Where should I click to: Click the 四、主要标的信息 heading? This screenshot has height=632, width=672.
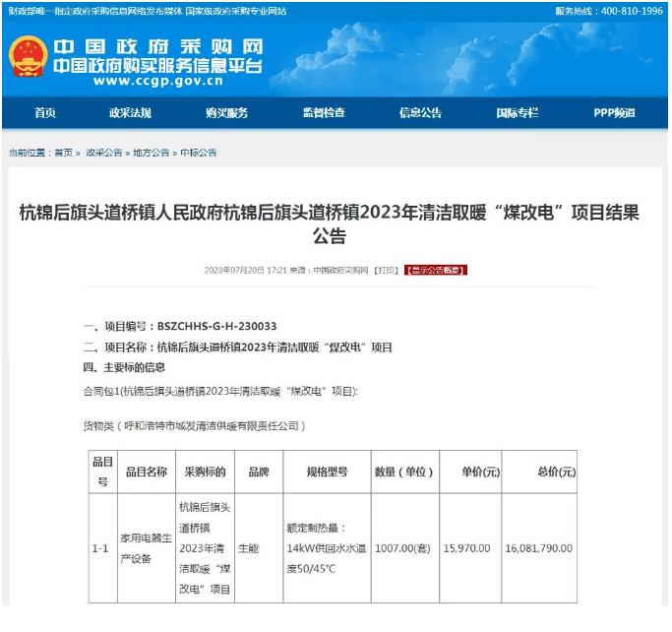(x=124, y=367)
